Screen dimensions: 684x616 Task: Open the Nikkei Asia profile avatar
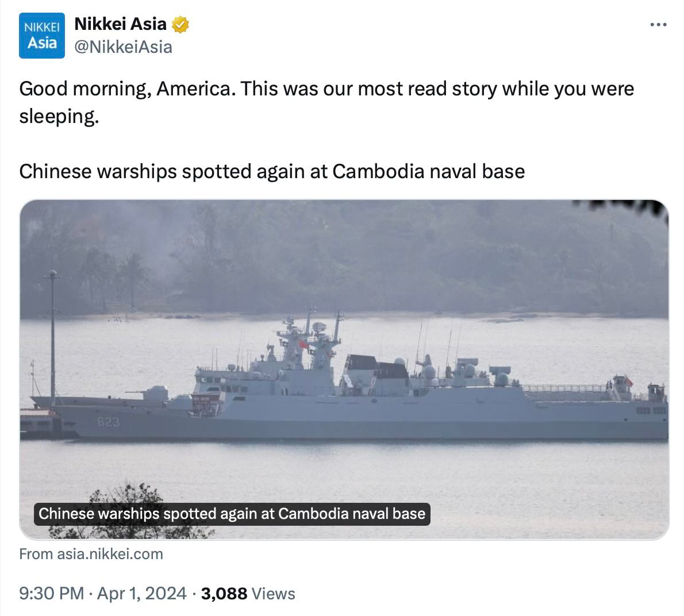click(x=42, y=36)
